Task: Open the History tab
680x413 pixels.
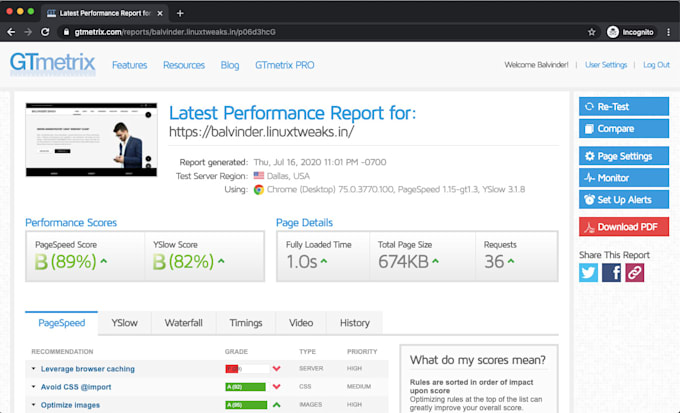Action: 355,323
